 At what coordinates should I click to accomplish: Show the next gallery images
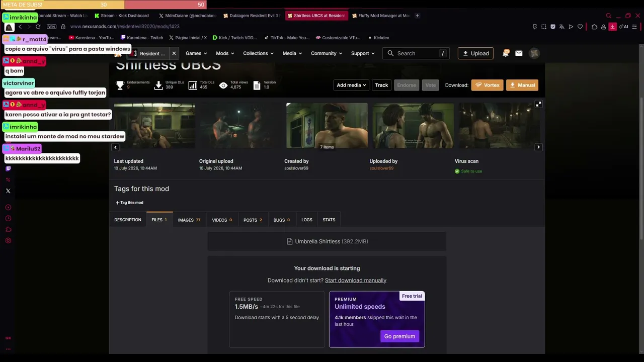(538, 147)
